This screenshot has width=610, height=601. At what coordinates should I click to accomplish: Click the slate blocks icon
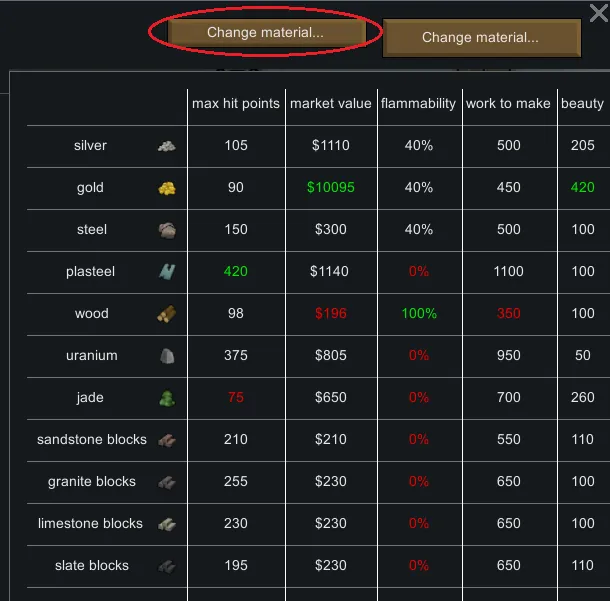tap(166, 566)
